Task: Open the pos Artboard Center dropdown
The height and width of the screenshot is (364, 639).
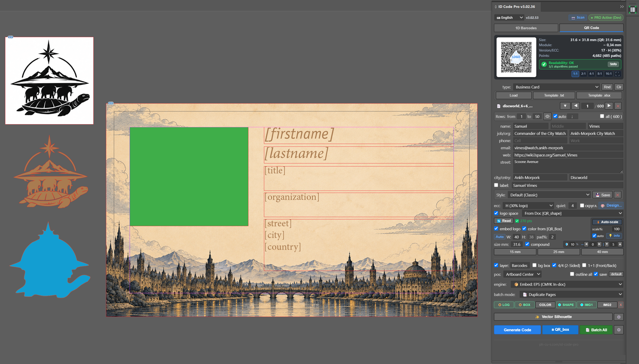Action: 522,274
